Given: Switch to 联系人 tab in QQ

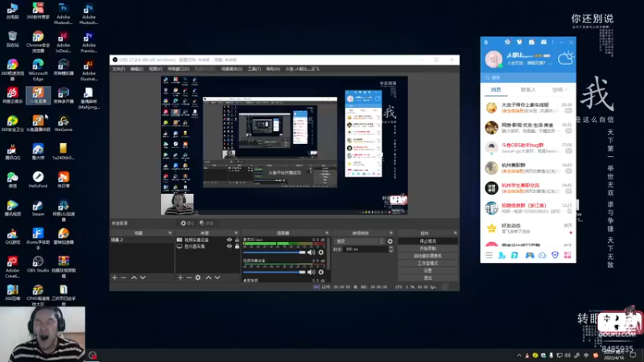Looking at the screenshot, I should 528,89.
